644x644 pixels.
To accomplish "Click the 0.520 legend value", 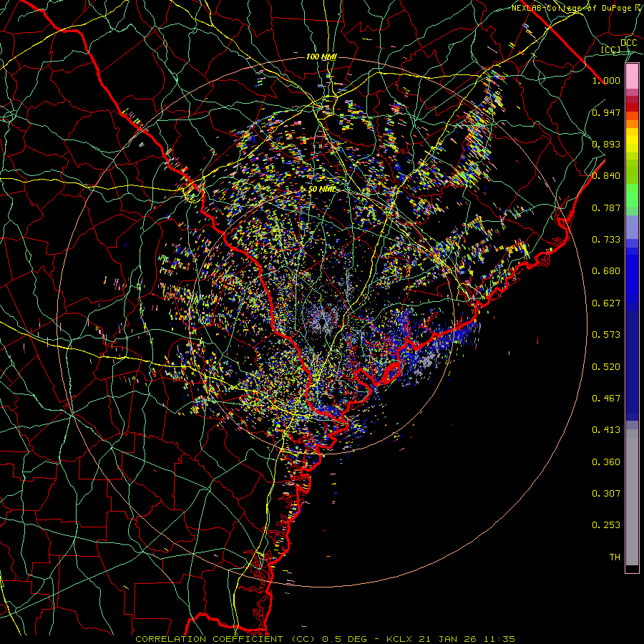I will click(606, 367).
